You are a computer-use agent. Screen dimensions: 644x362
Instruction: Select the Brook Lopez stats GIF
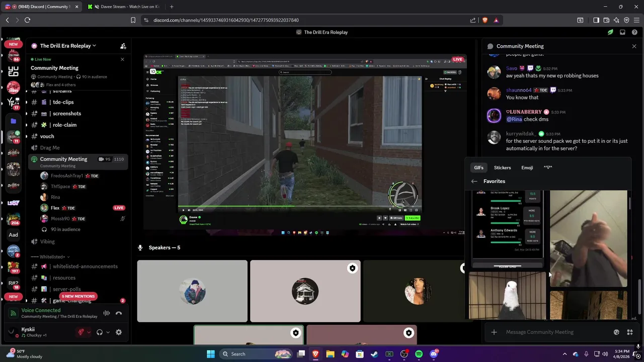click(507, 229)
